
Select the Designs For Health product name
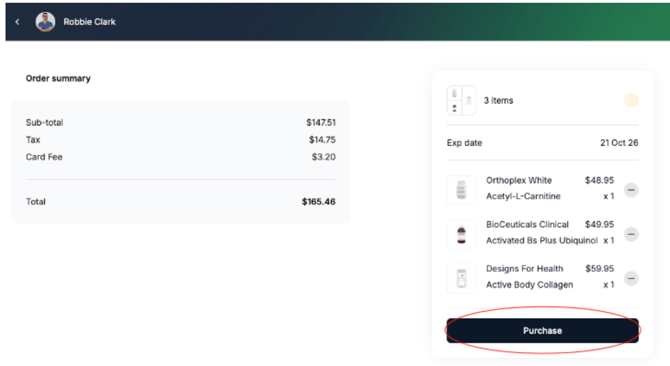(x=525, y=269)
